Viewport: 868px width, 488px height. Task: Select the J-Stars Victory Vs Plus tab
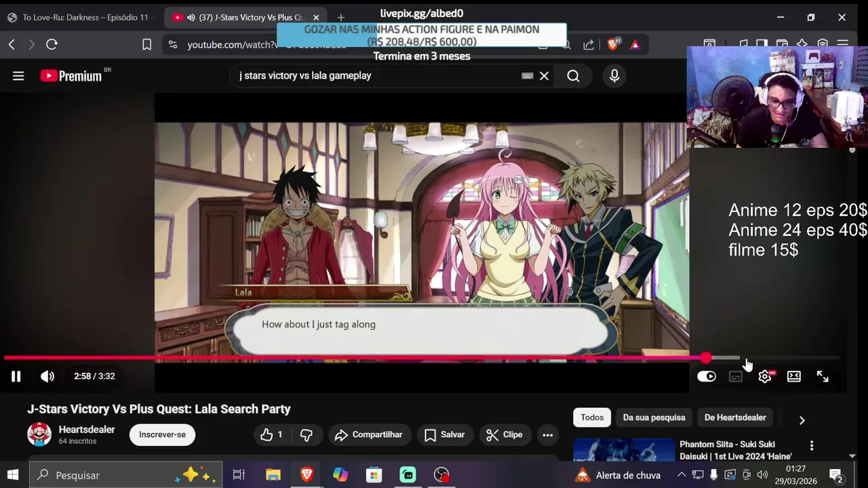coord(245,18)
